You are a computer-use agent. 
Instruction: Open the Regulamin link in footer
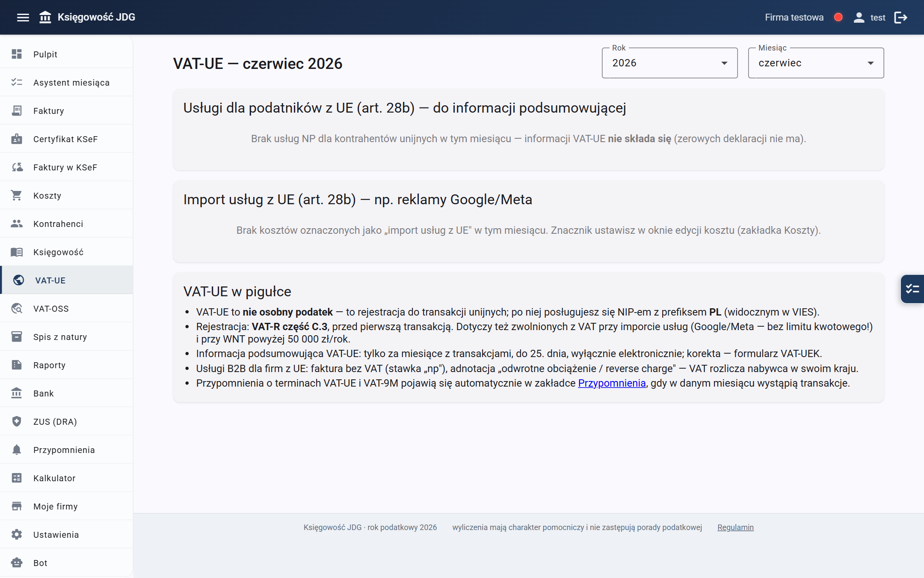[x=735, y=527]
